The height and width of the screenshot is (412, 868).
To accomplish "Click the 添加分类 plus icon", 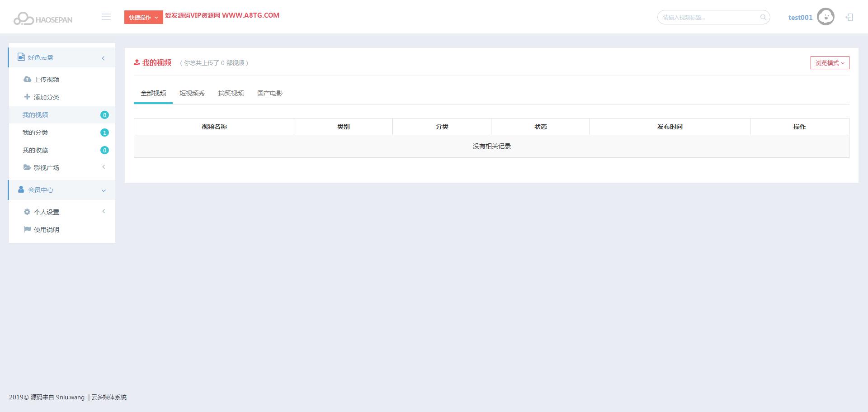I will click(27, 97).
